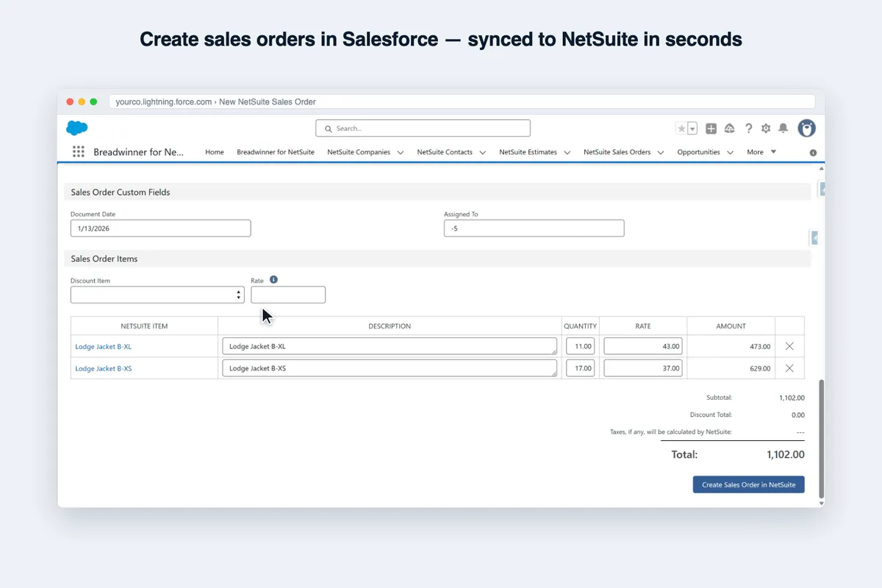Viewport: 882px width, 588px height.
Task: Click the Sales Order Custom Fields header
Action: tap(437, 192)
